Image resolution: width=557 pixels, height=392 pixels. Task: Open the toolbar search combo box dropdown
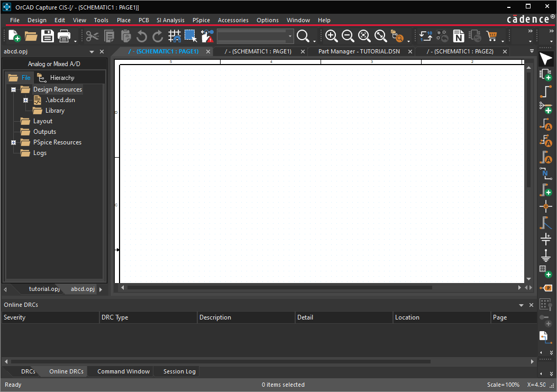(x=290, y=36)
